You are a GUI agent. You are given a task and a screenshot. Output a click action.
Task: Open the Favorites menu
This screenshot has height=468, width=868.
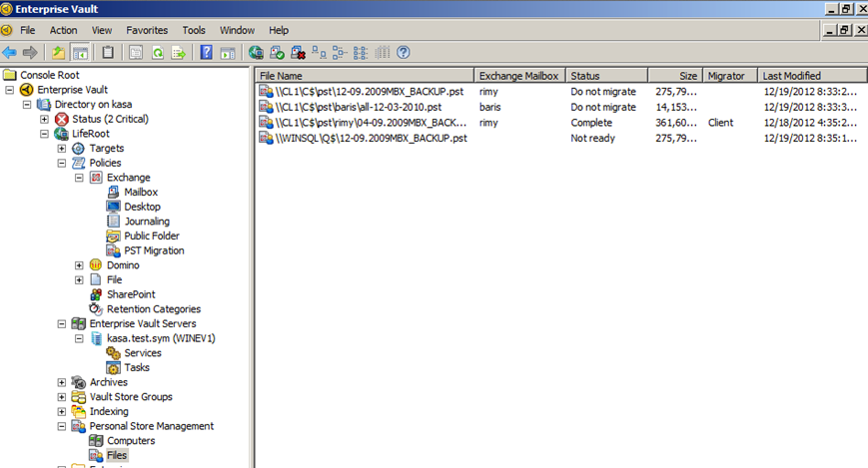[147, 30]
